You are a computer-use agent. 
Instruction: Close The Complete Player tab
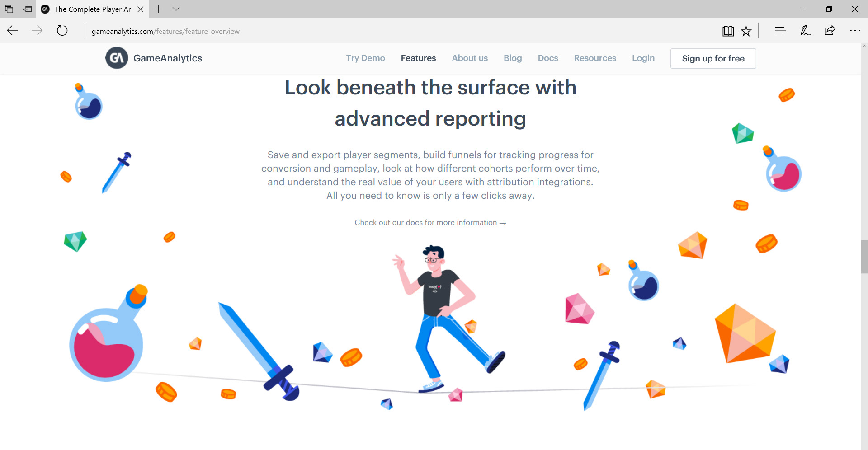[141, 9]
